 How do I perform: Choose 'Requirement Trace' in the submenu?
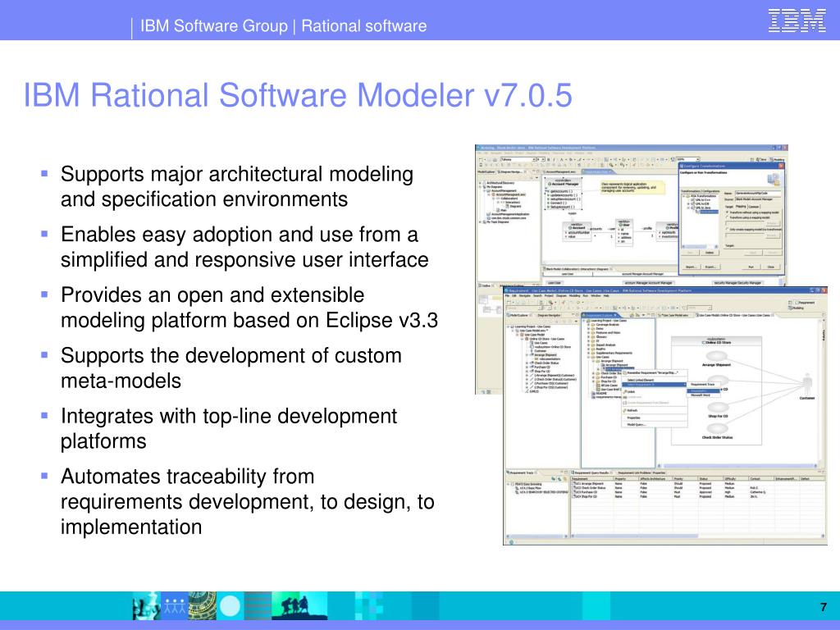(702, 384)
